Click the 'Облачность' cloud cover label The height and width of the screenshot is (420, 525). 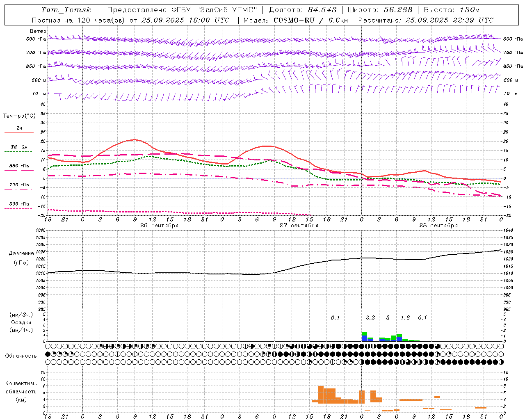(x=21, y=356)
